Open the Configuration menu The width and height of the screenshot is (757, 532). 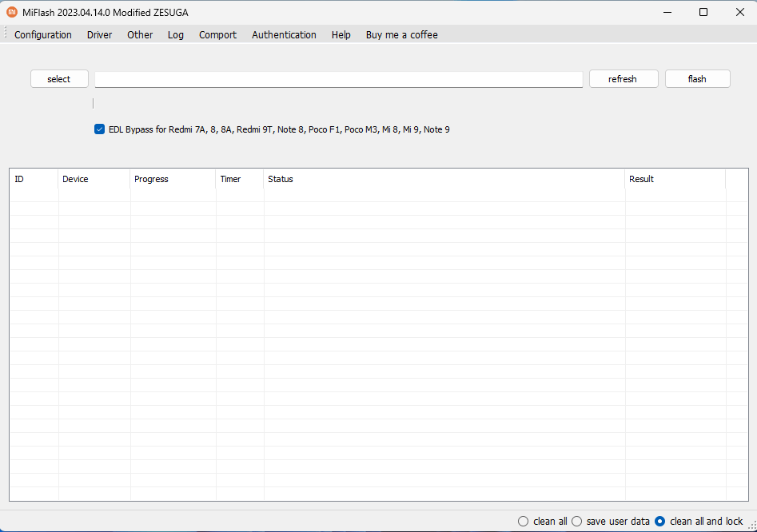[42, 34]
